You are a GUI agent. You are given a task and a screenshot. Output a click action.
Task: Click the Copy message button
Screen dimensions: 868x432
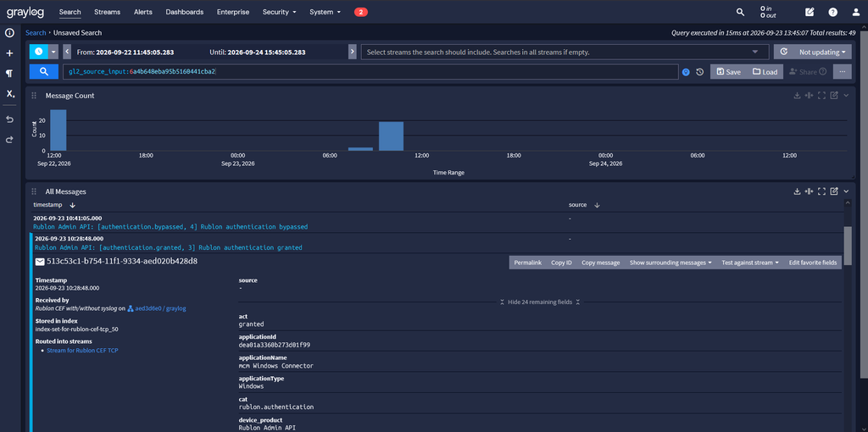tap(601, 263)
